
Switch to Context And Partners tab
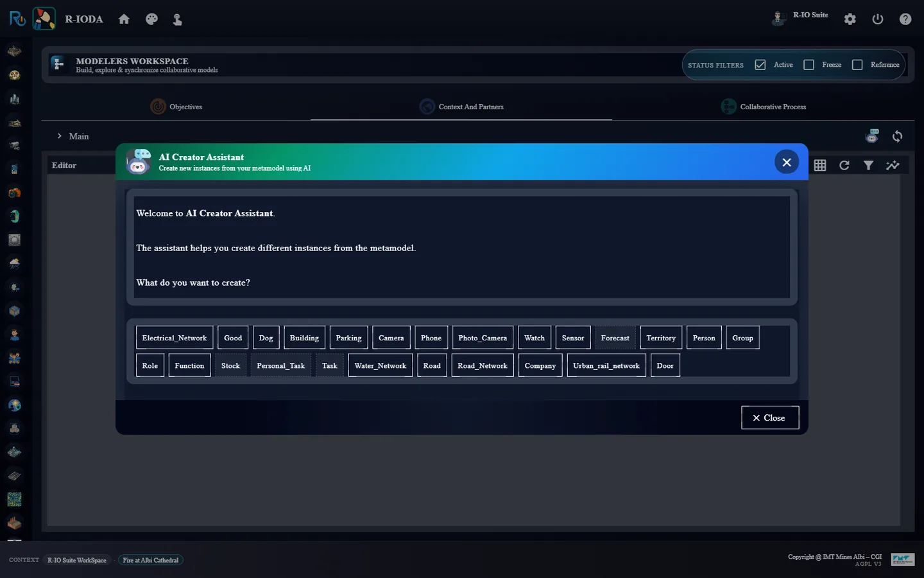click(x=461, y=107)
